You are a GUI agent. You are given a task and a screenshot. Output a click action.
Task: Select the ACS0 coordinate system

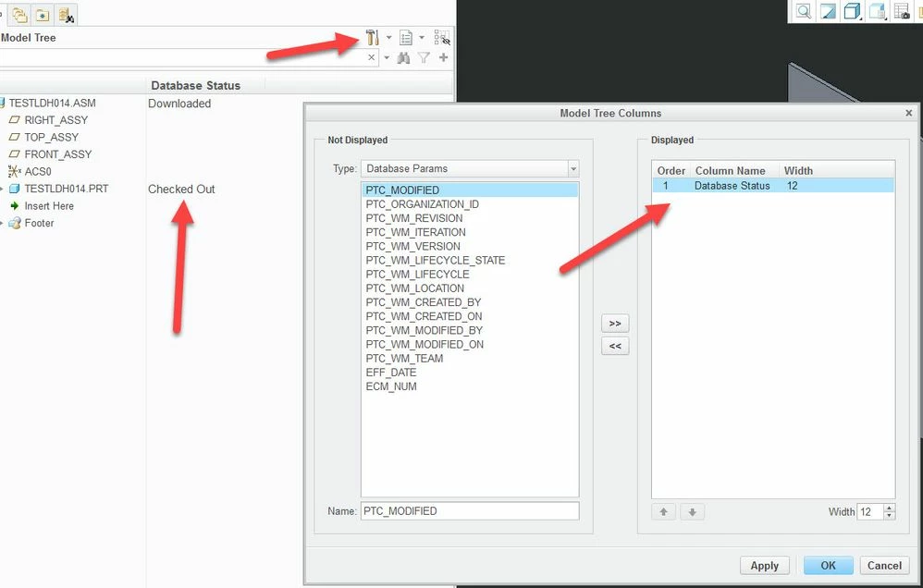38,171
